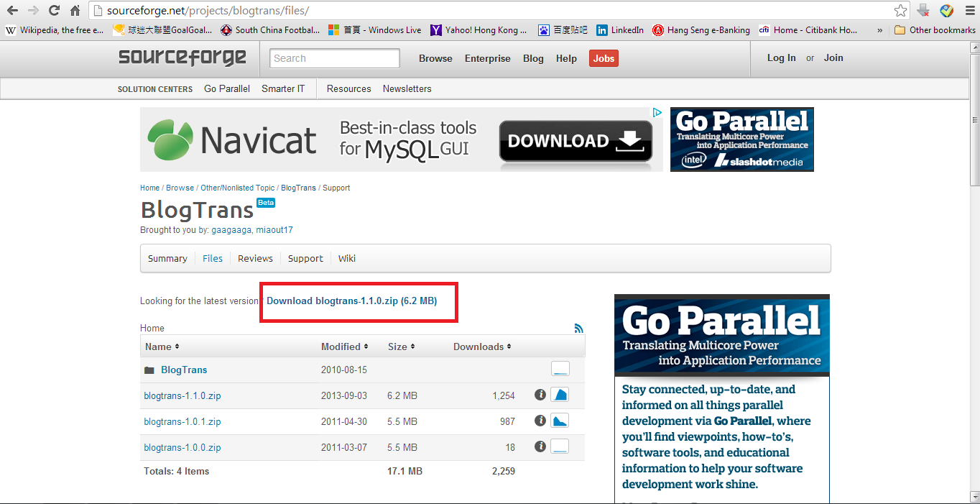This screenshot has height=504, width=980.
Task: Click the Navicat DOWNLOAD banner button
Action: pos(575,140)
